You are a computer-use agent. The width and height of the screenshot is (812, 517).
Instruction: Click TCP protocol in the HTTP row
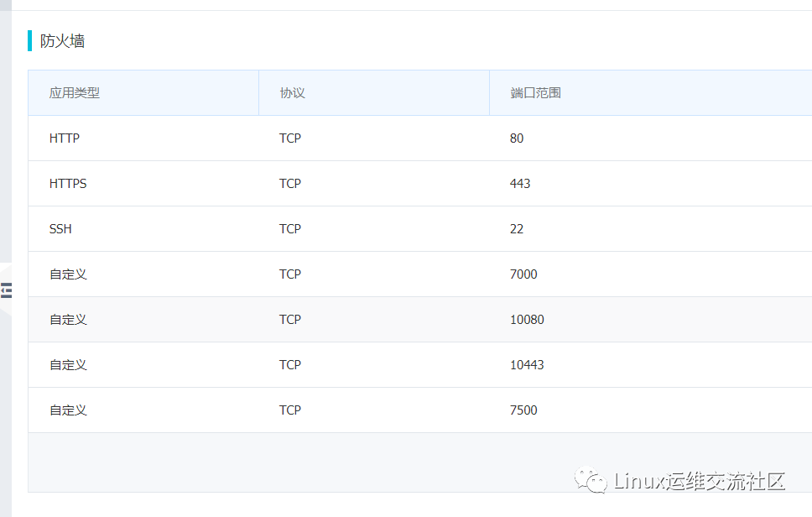tap(290, 138)
